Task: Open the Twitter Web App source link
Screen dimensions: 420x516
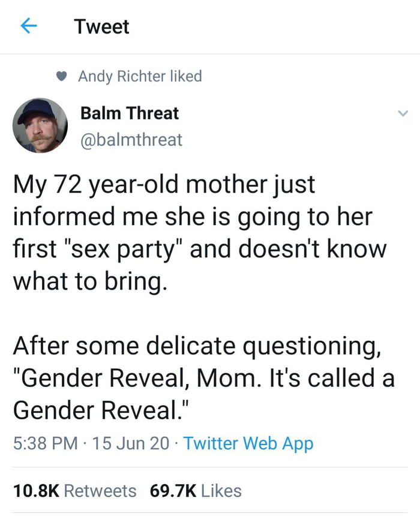Action: [248, 443]
